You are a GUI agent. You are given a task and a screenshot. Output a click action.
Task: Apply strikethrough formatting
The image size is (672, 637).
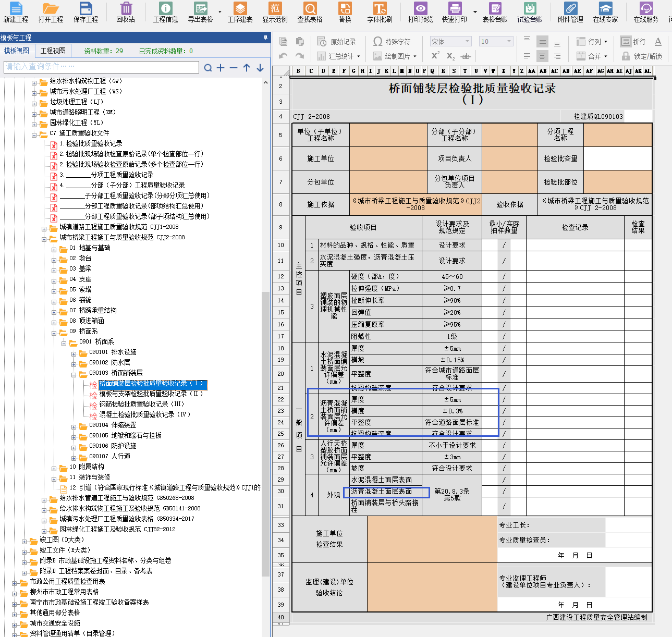(466, 56)
